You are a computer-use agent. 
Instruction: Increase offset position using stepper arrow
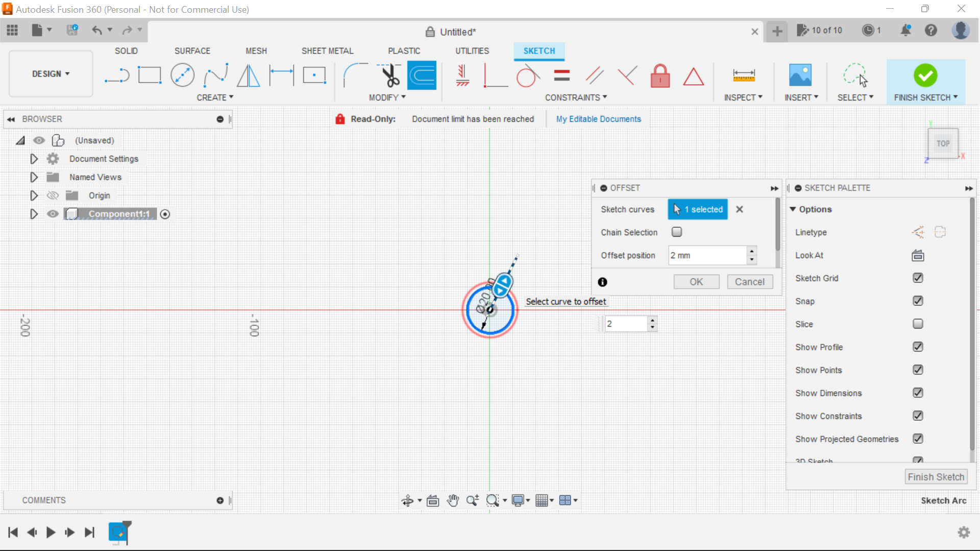(752, 252)
